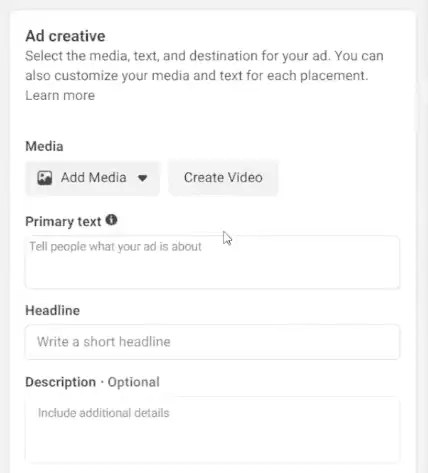Focus the Headline input field

[212, 342]
